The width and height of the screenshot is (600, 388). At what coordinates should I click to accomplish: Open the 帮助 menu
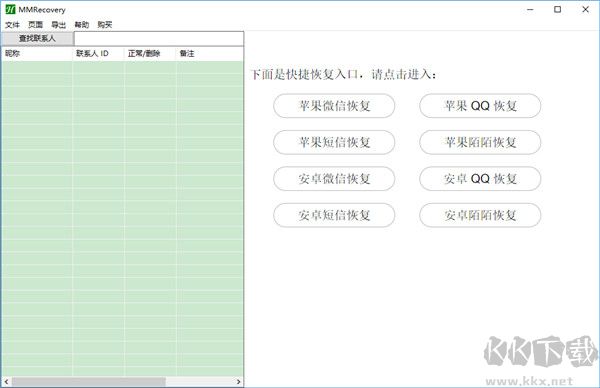pos(82,25)
